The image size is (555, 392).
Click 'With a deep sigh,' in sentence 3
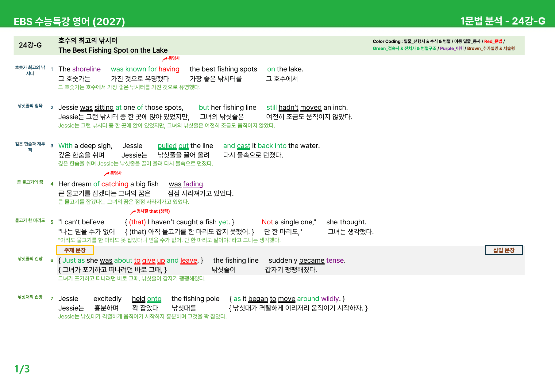(85, 146)
